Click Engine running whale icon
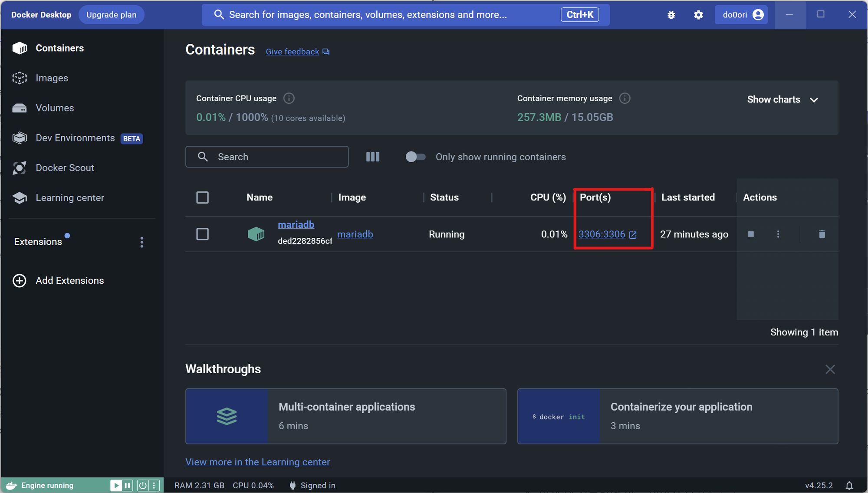The image size is (868, 493). [11, 485]
